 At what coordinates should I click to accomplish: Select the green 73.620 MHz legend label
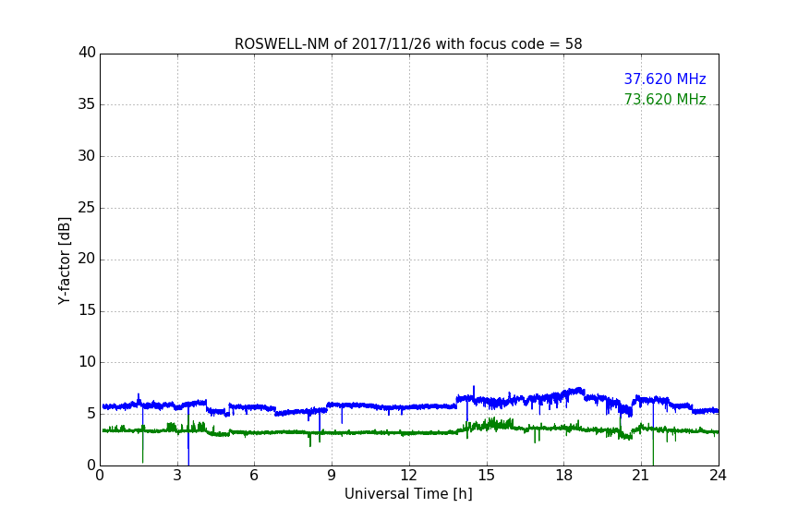pos(665,99)
